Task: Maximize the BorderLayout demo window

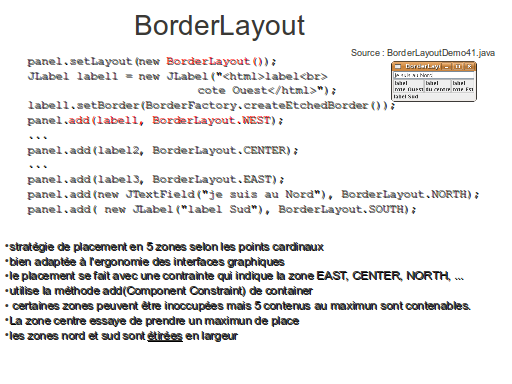Action: (x=458, y=67)
